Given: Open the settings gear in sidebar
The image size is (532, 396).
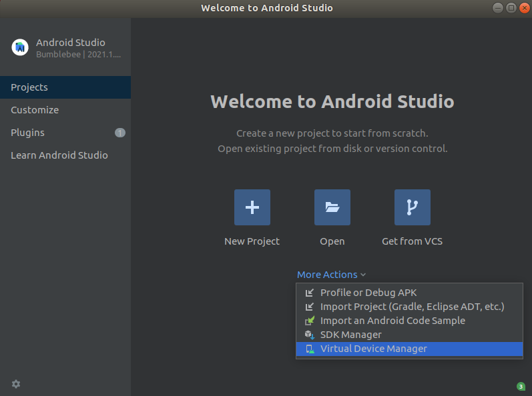Looking at the screenshot, I should (16, 384).
